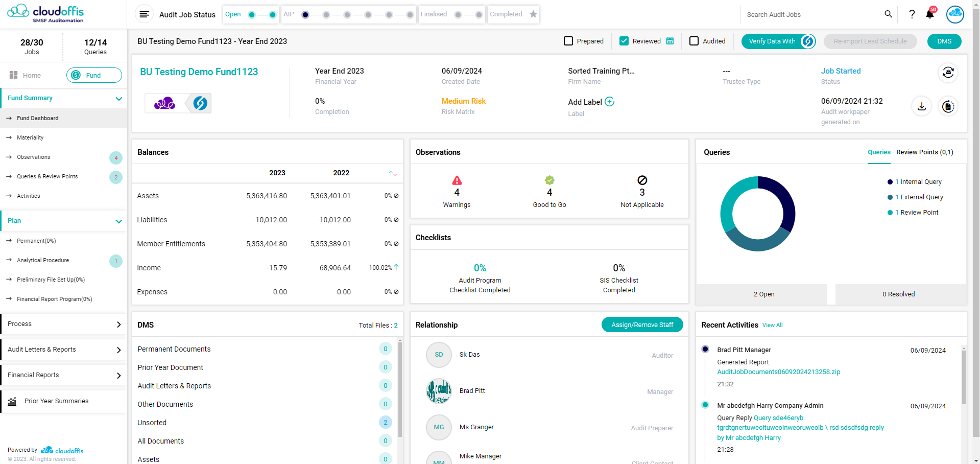The width and height of the screenshot is (980, 464).
Task: Click the search magnifier icon
Action: point(888,14)
